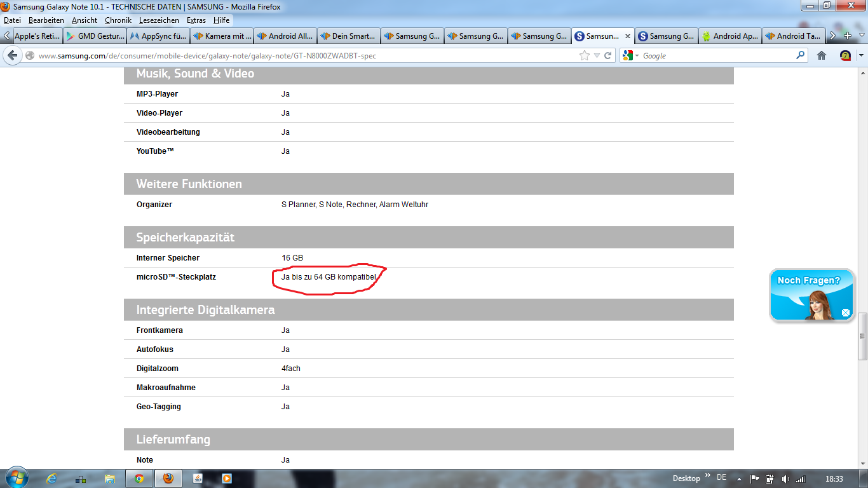Switch to the Android All... tab
Screen dimensions: 868x488
tap(285, 36)
